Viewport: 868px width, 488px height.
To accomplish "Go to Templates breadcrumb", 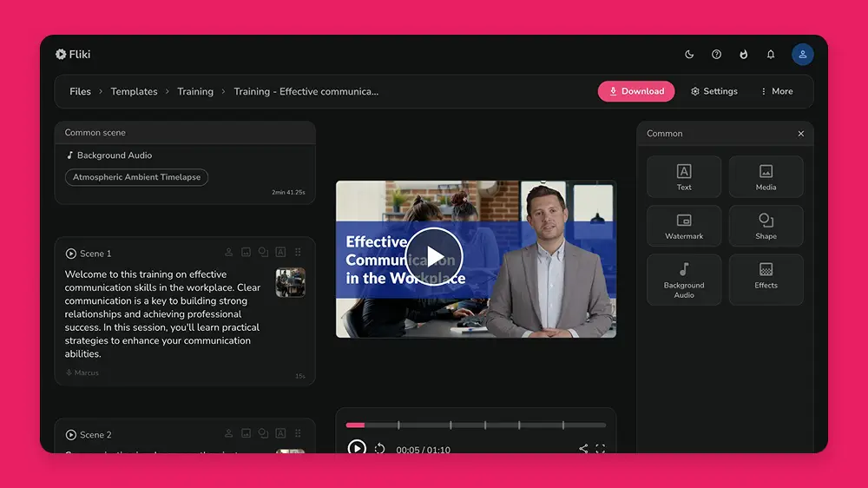I will click(x=134, y=91).
